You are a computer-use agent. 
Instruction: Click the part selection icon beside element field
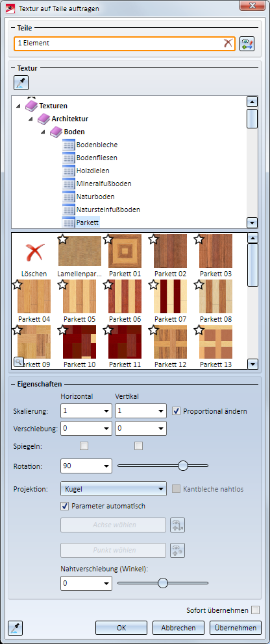coord(247,43)
